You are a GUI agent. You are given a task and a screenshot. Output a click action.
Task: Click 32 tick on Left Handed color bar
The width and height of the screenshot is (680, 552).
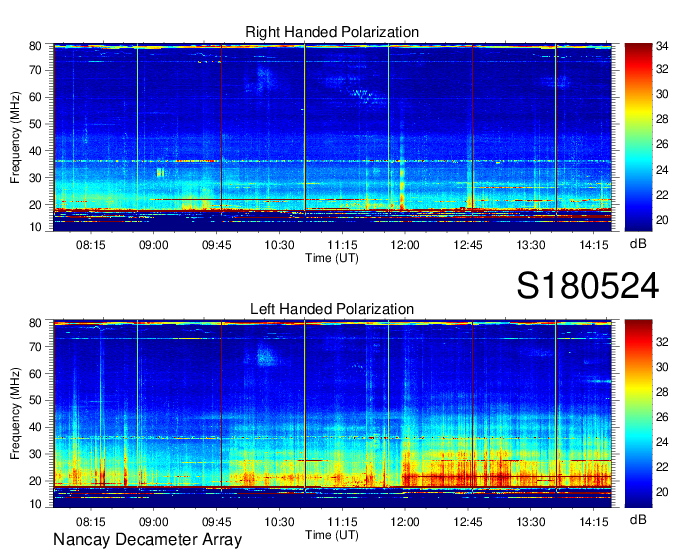662,342
